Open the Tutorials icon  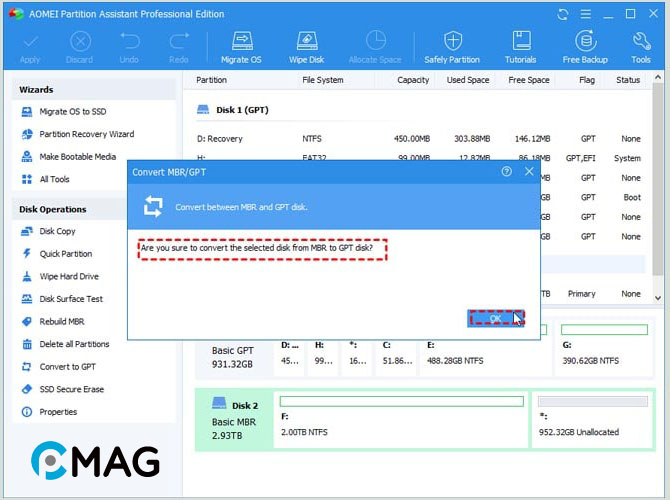[x=521, y=46]
